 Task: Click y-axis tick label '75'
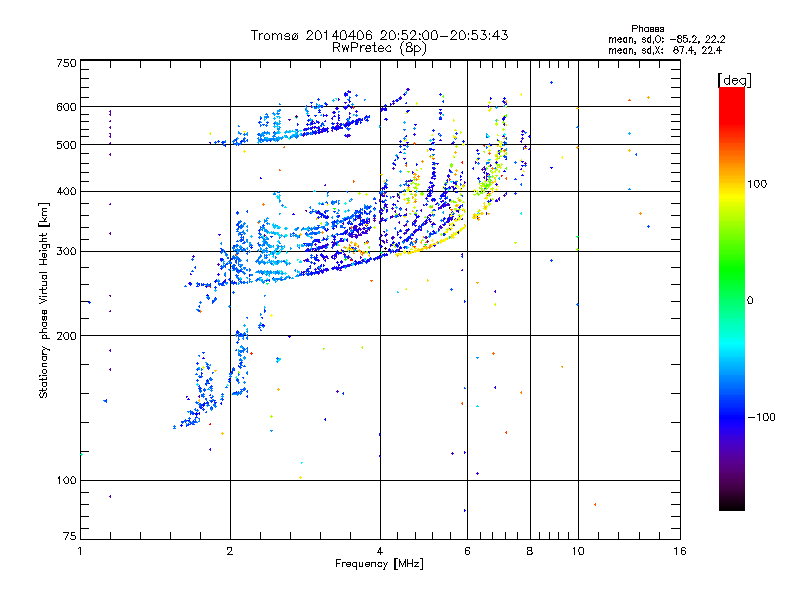point(70,536)
